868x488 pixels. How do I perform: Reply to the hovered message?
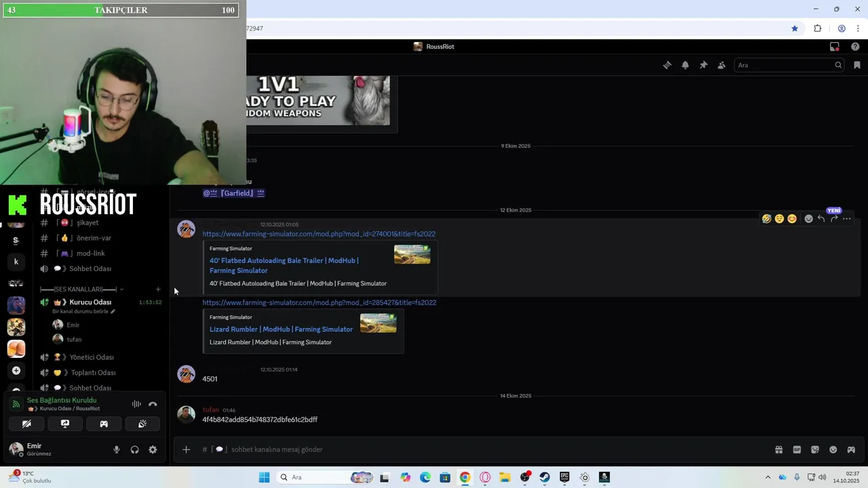[x=821, y=219]
